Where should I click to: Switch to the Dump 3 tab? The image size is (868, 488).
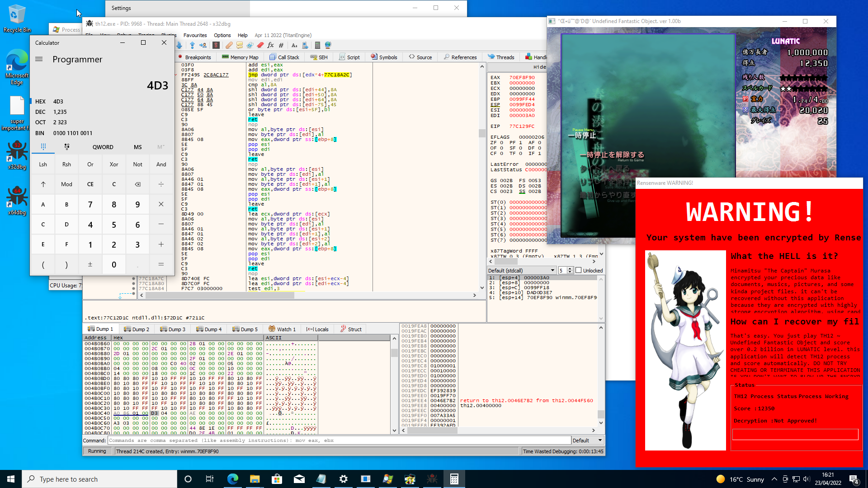(x=173, y=329)
